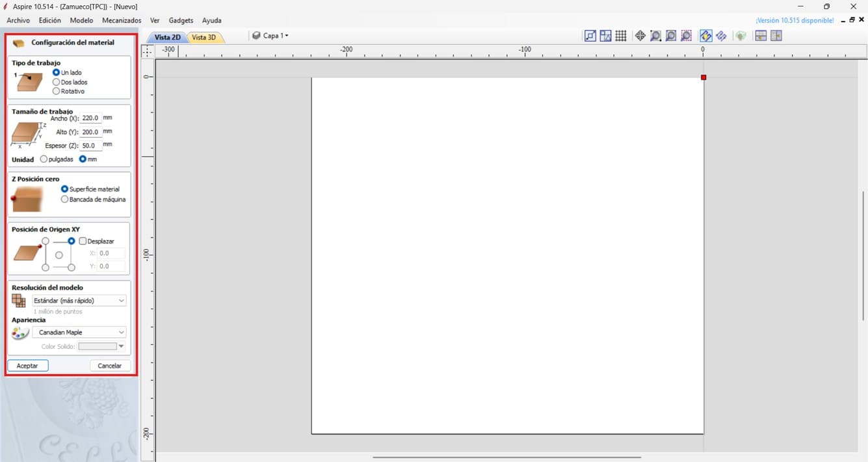The height and width of the screenshot is (462, 868).
Task: Click the greyed-out 3D model shading icon
Action: tap(741, 36)
